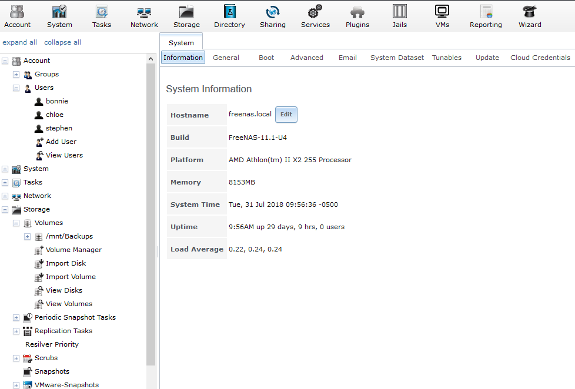Collapse the Storage tree node
Image resolution: width=575 pixels, height=389 pixels.
pyautogui.click(x=5, y=209)
